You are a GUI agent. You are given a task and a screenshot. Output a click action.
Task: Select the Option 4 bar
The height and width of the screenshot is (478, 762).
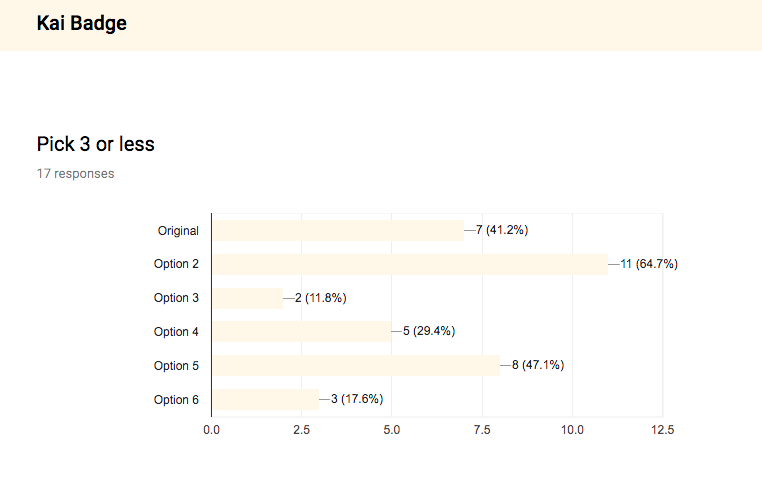coord(301,331)
